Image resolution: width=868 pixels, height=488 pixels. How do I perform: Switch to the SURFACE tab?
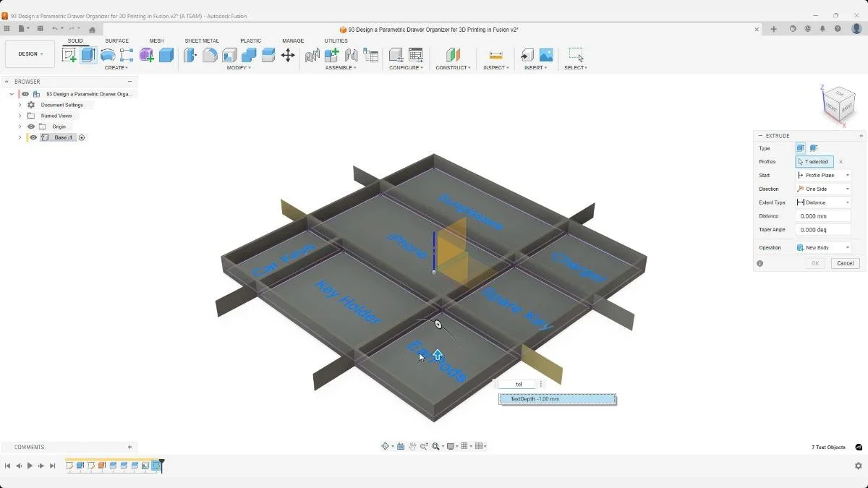tap(116, 41)
